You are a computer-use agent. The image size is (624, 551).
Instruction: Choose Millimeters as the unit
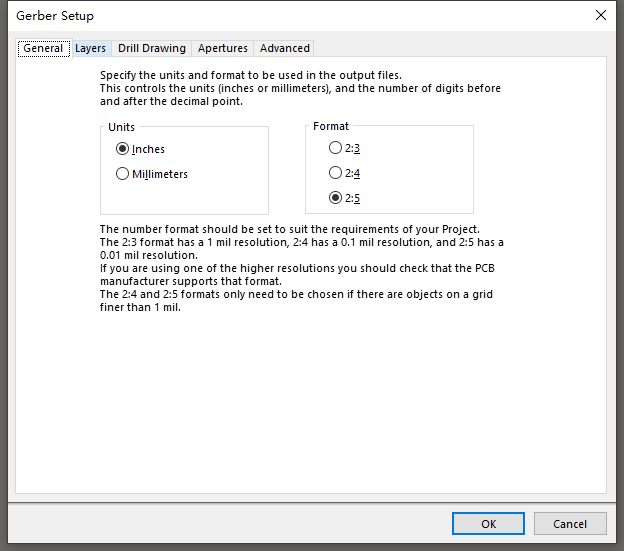click(x=152, y=174)
